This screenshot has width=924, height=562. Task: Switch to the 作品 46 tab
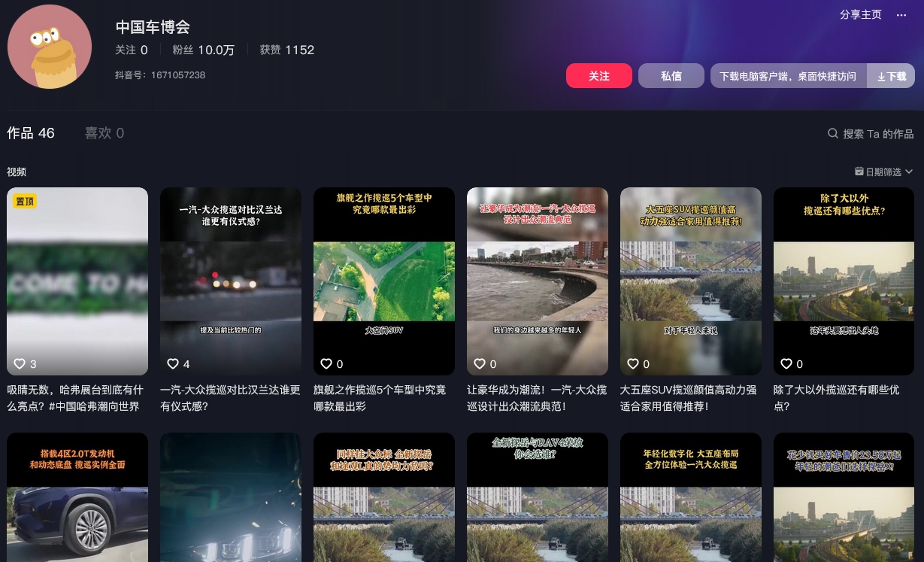31,133
